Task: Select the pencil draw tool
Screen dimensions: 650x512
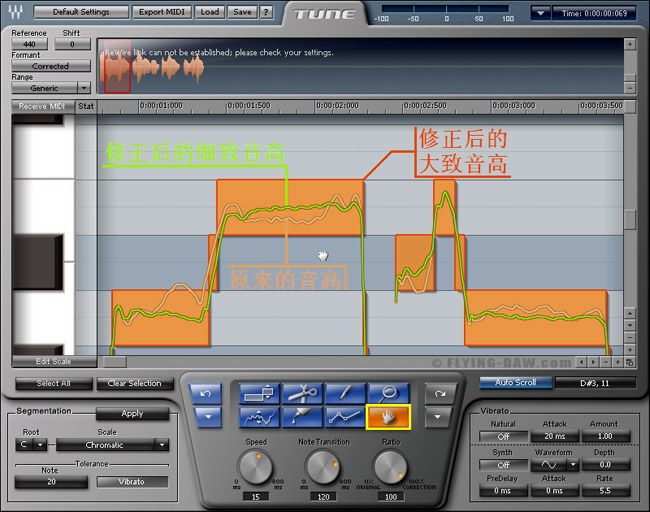Action: 345,393
